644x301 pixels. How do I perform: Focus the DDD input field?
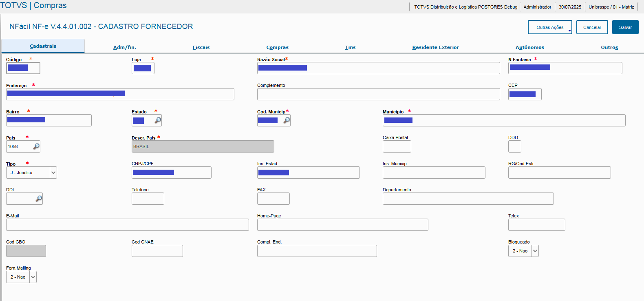[x=515, y=146]
